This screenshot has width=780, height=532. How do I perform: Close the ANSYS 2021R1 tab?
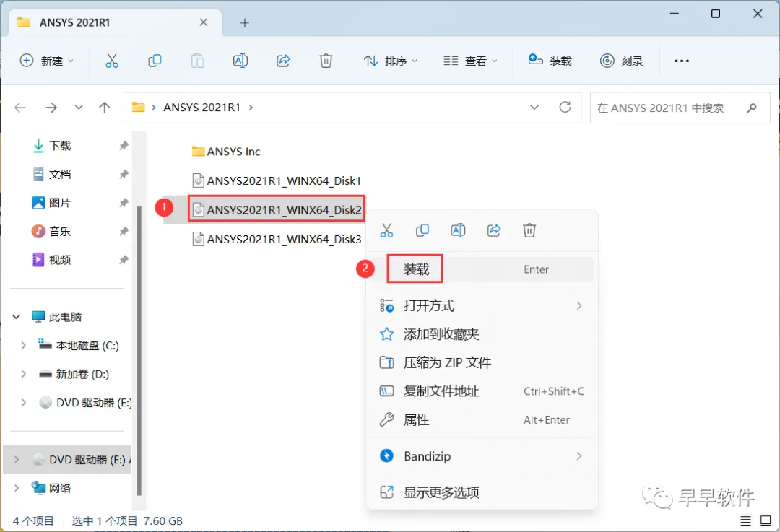point(204,22)
